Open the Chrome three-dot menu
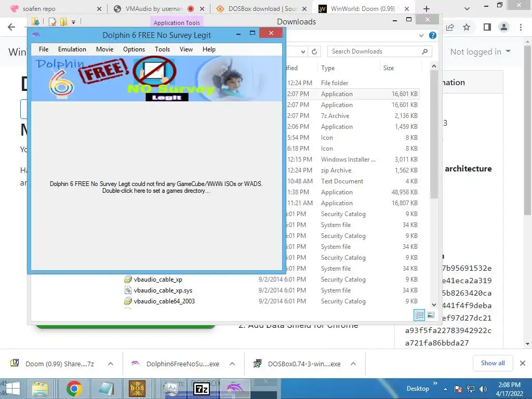This screenshot has height=399, width=532. (521, 27)
